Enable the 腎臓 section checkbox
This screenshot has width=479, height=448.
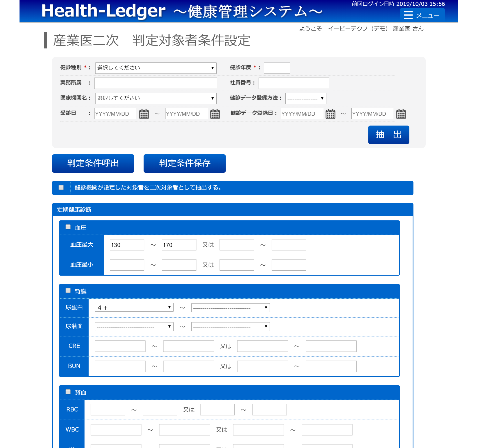pos(68,291)
